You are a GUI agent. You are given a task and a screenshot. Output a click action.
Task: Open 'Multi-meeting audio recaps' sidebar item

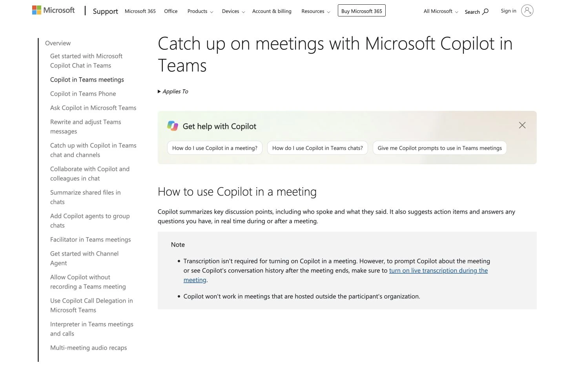[x=89, y=348]
